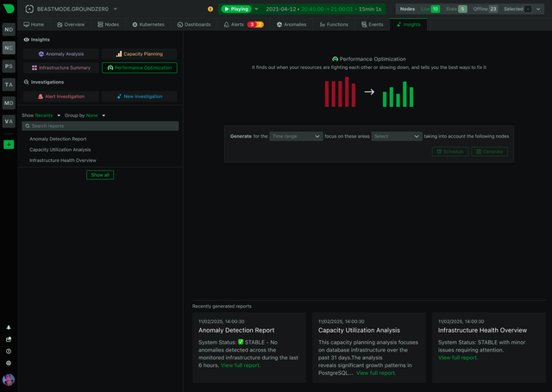Image resolution: width=552 pixels, height=392 pixels.
Task: Switch to the Nodes tab
Action: coord(109,25)
